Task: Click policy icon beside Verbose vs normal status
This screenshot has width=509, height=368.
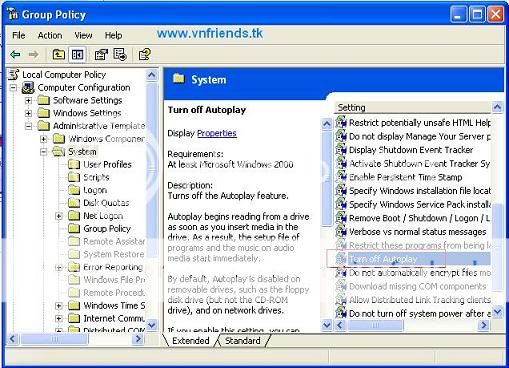Action: (x=341, y=232)
